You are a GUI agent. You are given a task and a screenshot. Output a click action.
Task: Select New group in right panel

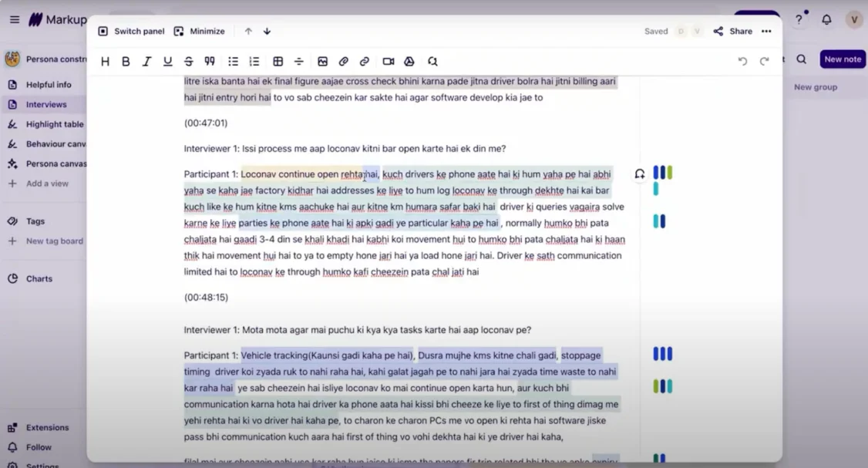click(x=816, y=87)
